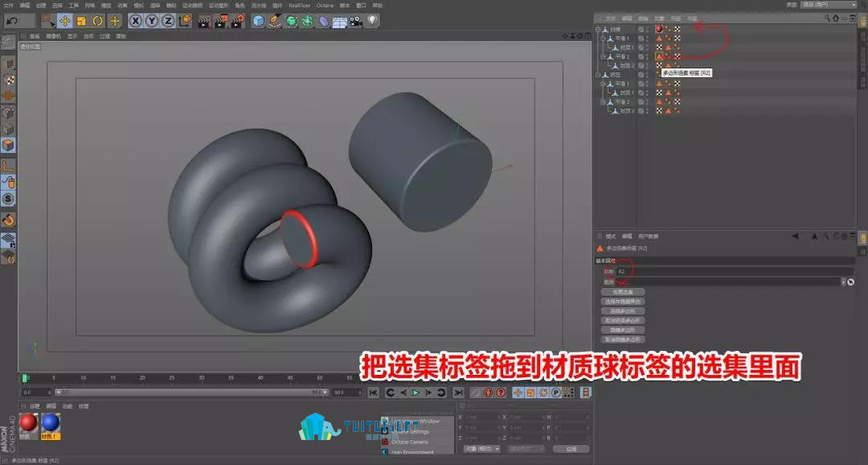
Task: Click the record keyframe red button
Action: (489, 393)
